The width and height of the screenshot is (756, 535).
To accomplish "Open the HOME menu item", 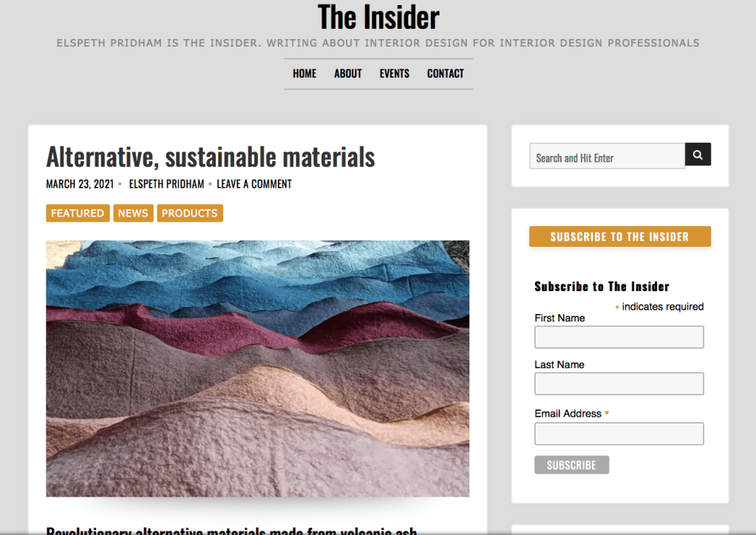I will click(304, 74).
